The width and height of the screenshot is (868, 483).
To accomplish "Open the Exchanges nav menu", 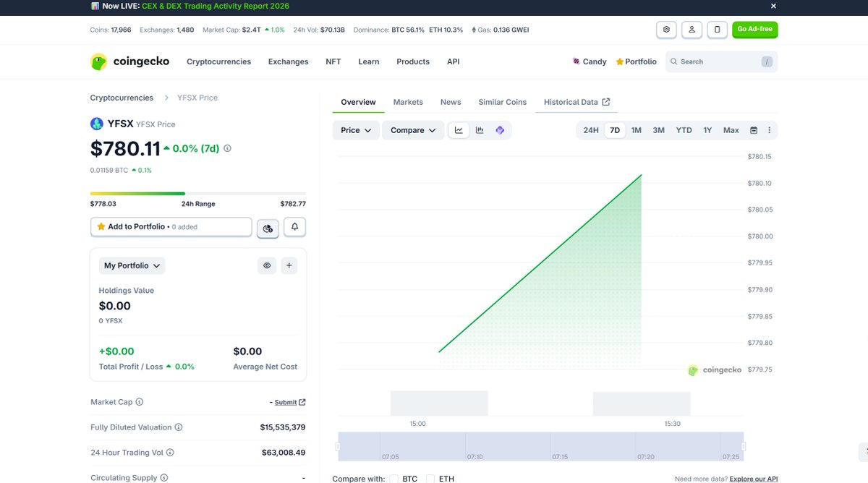I will (x=288, y=61).
